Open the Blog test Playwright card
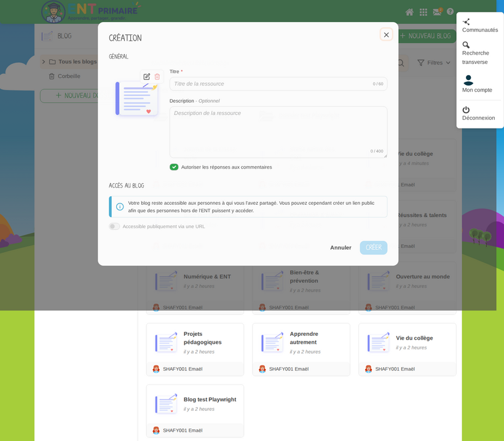 pyautogui.click(x=195, y=411)
